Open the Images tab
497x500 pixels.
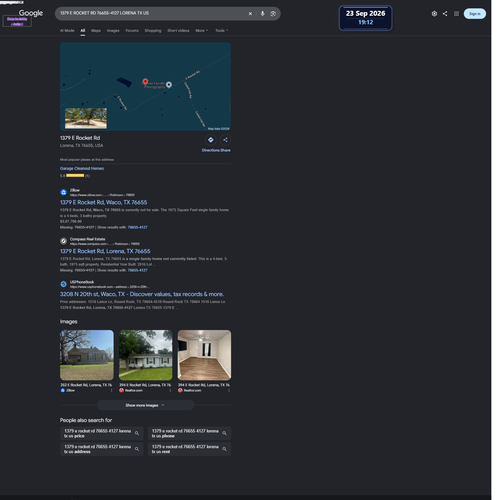click(x=113, y=30)
